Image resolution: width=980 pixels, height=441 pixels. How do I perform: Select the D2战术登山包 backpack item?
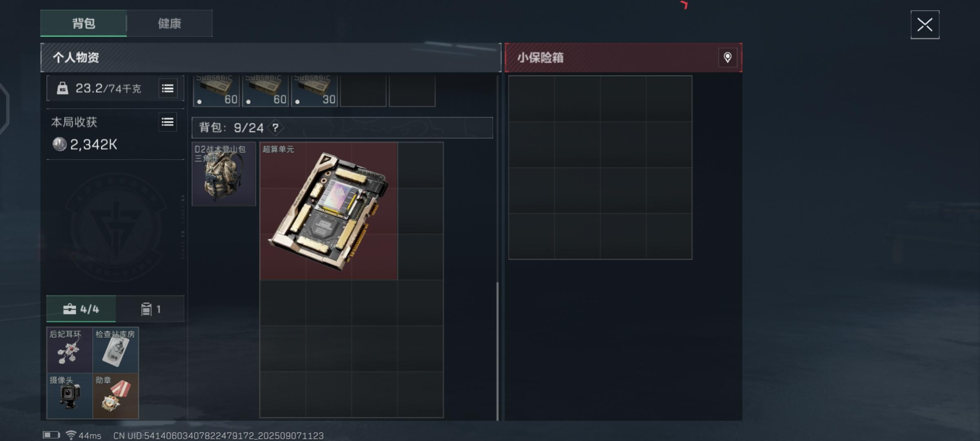pyautogui.click(x=224, y=174)
